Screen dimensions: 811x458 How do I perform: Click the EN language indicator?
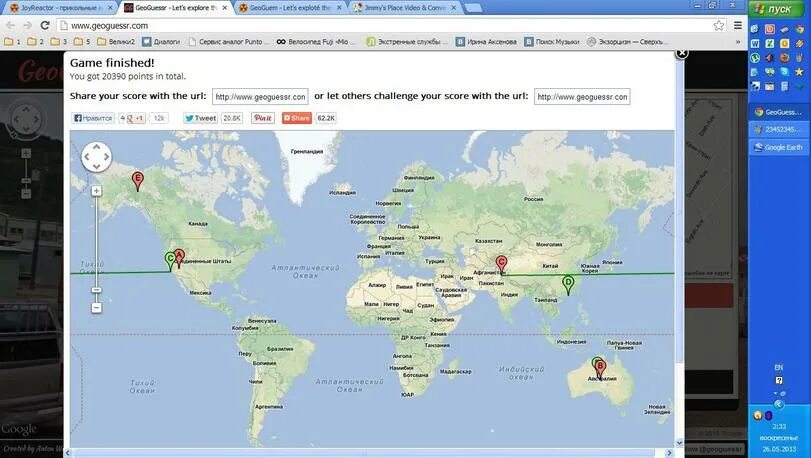[778, 368]
